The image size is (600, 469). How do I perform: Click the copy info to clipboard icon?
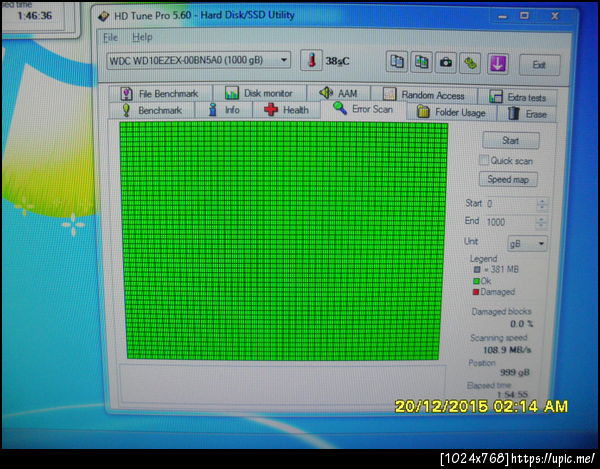click(x=396, y=62)
